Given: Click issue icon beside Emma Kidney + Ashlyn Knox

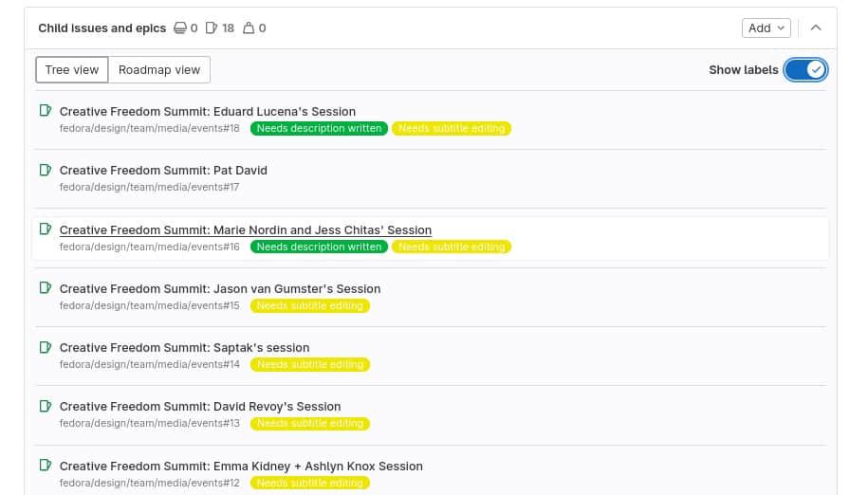Looking at the screenshot, I should pyautogui.click(x=45, y=466).
